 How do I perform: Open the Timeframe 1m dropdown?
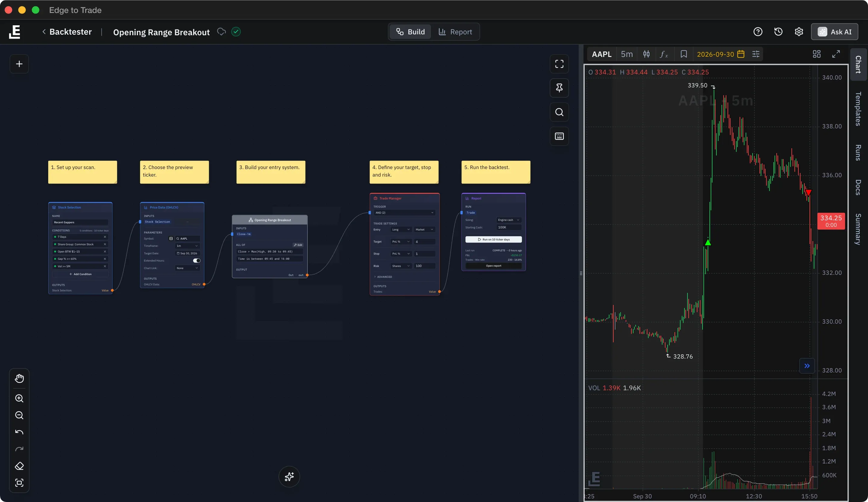coord(187,246)
